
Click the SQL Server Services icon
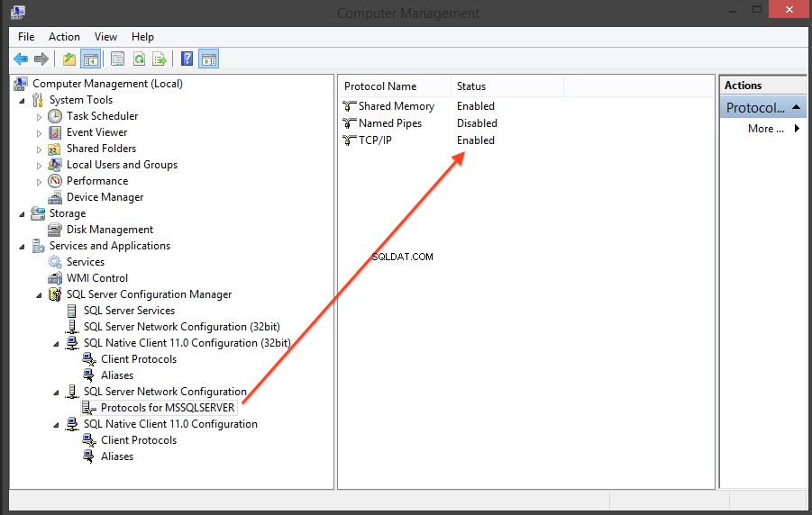[72, 311]
